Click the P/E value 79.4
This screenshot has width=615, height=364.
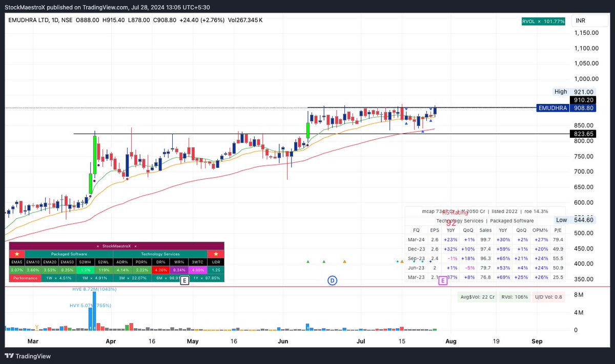(x=558, y=240)
